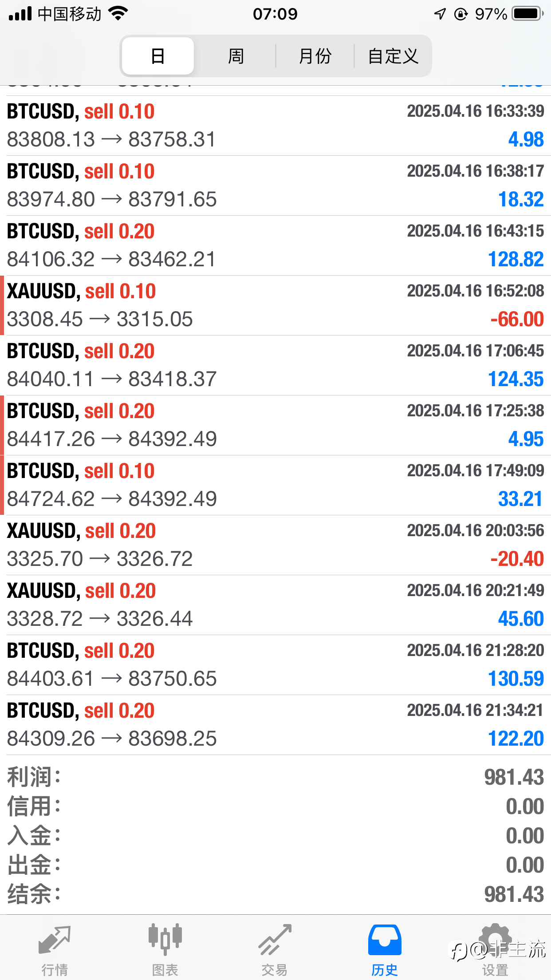Open XAUUSD trade with 45.60 profit
This screenshot has height=980, width=551.
pyautogui.click(x=275, y=605)
